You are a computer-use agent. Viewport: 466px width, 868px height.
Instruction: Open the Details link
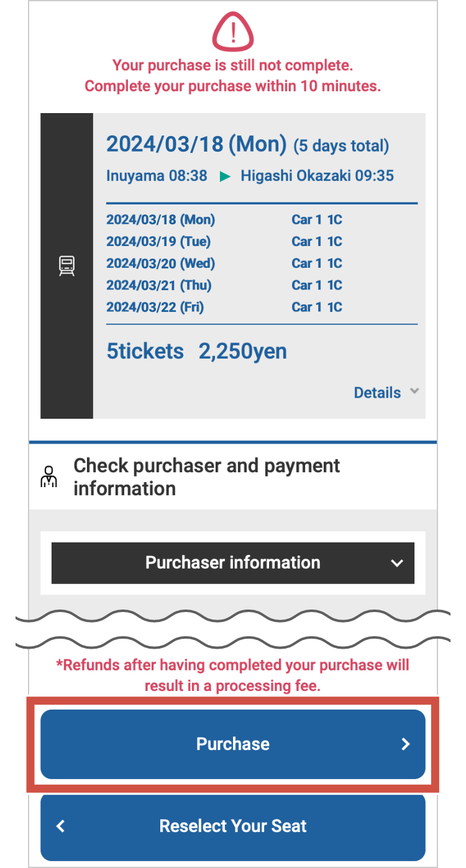coord(377,393)
